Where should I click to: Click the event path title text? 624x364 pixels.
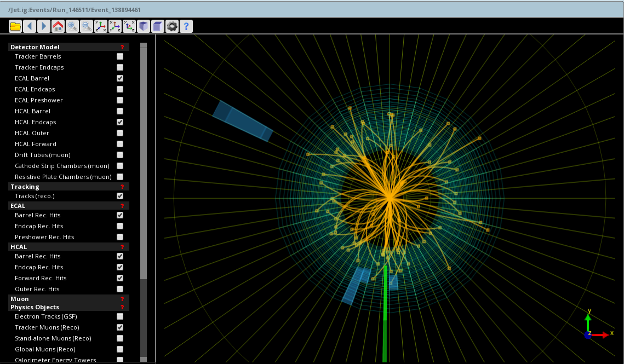pos(75,9)
